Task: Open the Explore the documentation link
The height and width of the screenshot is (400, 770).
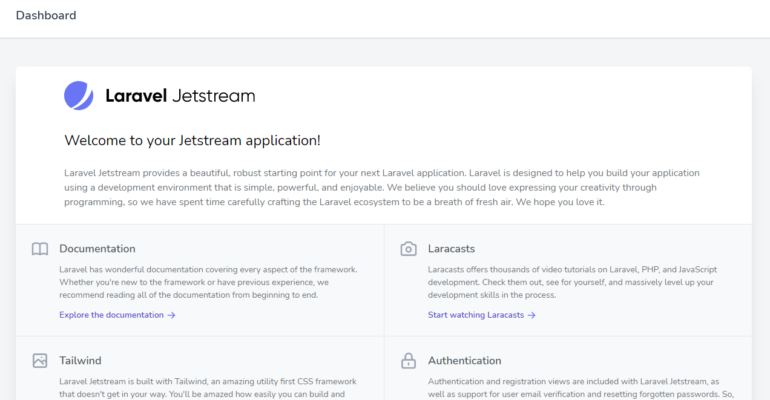Action: [117, 315]
